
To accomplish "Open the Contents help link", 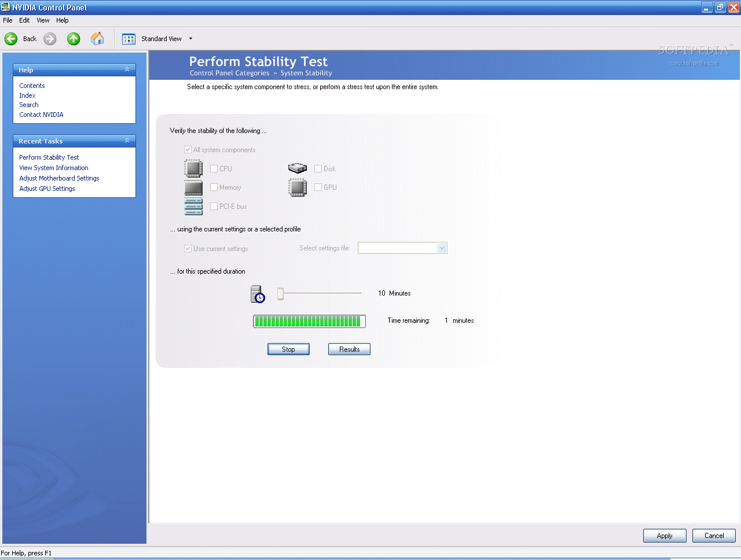I will [x=32, y=86].
